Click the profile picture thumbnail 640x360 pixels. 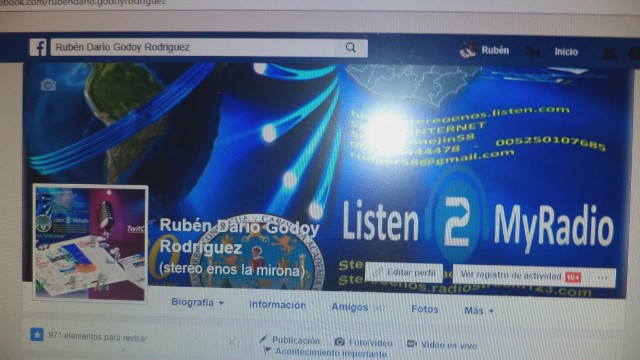pos(90,243)
